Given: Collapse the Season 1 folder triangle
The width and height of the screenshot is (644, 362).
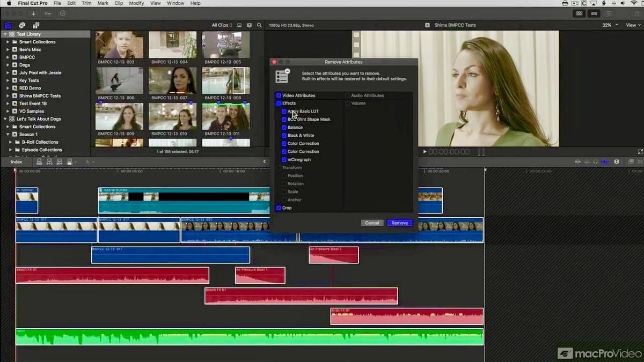Looking at the screenshot, I should pos(8,134).
